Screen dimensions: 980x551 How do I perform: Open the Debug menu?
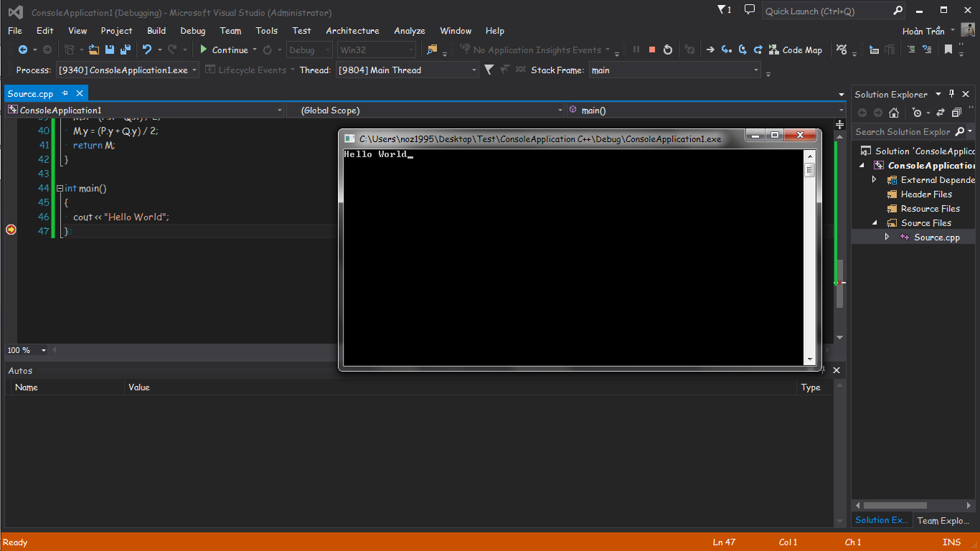click(x=192, y=31)
